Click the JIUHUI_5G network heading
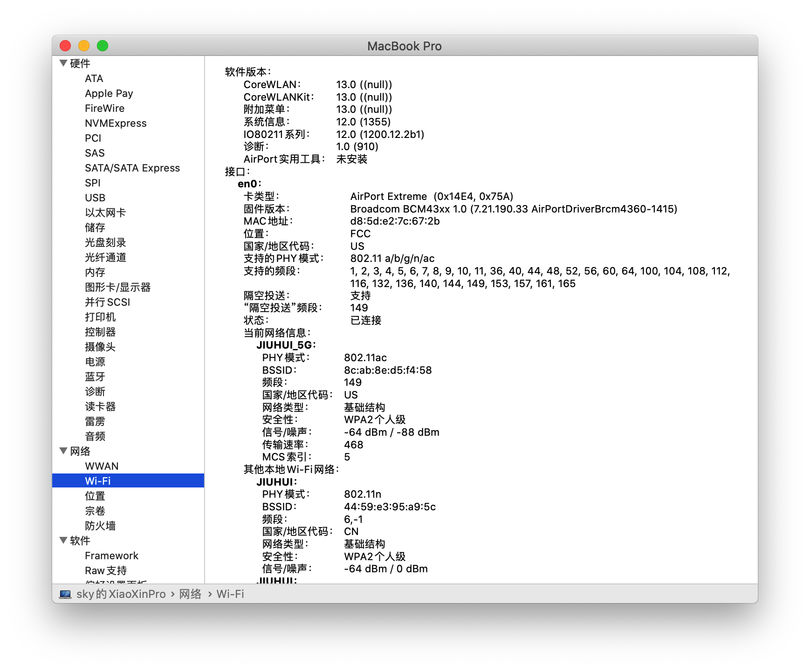The height and width of the screenshot is (672, 810). point(286,345)
